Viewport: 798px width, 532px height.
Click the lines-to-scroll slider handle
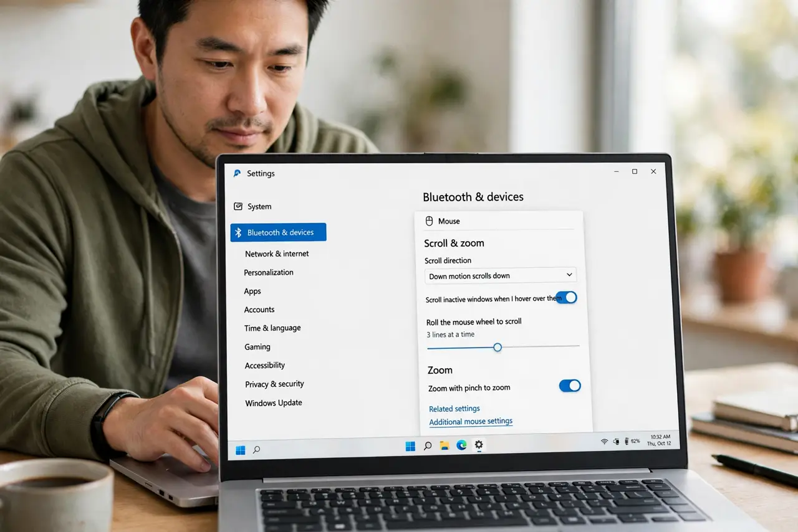[x=498, y=347]
